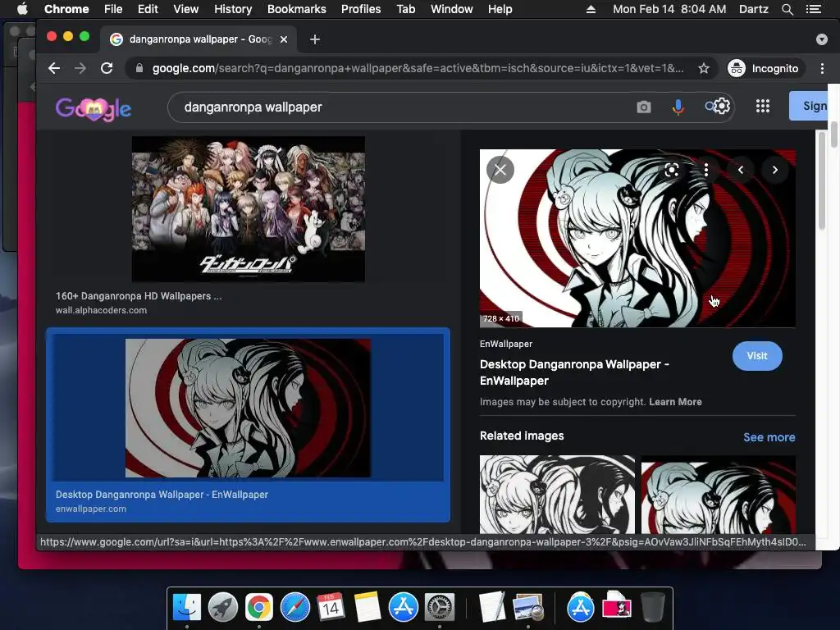
Task: Open the Google apps grid
Action: tap(763, 106)
